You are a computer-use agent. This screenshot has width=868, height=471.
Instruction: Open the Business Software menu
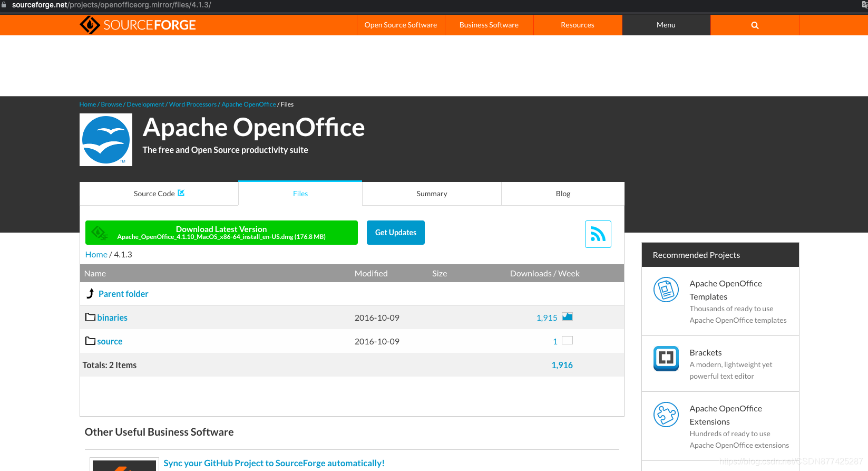(489, 25)
